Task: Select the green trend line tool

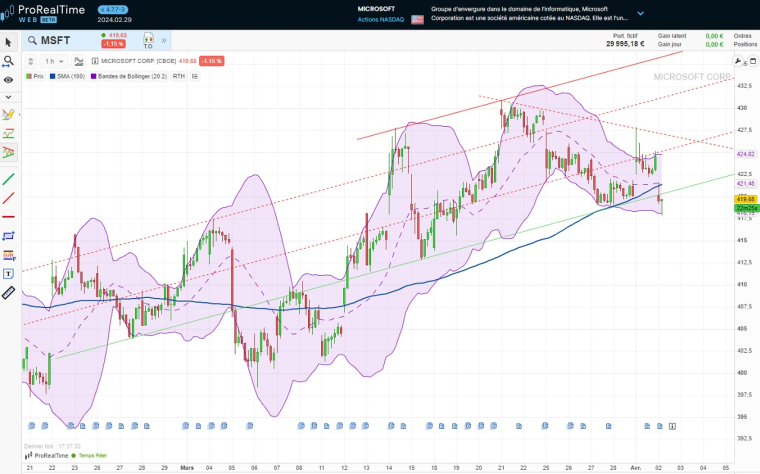Action: (9, 179)
